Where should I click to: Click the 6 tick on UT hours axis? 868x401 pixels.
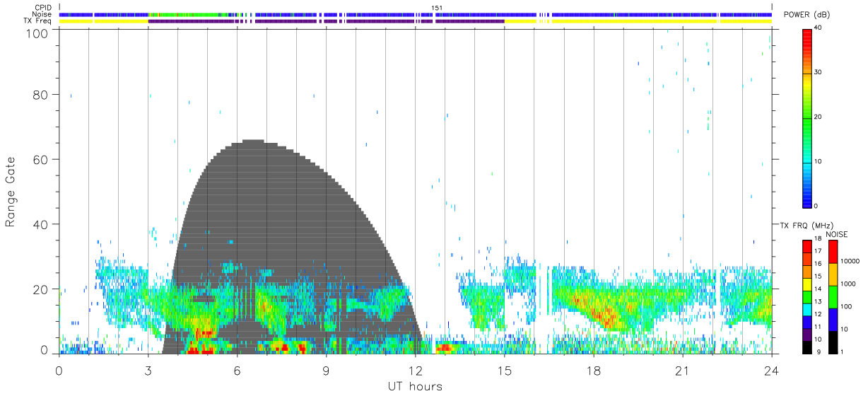click(237, 370)
